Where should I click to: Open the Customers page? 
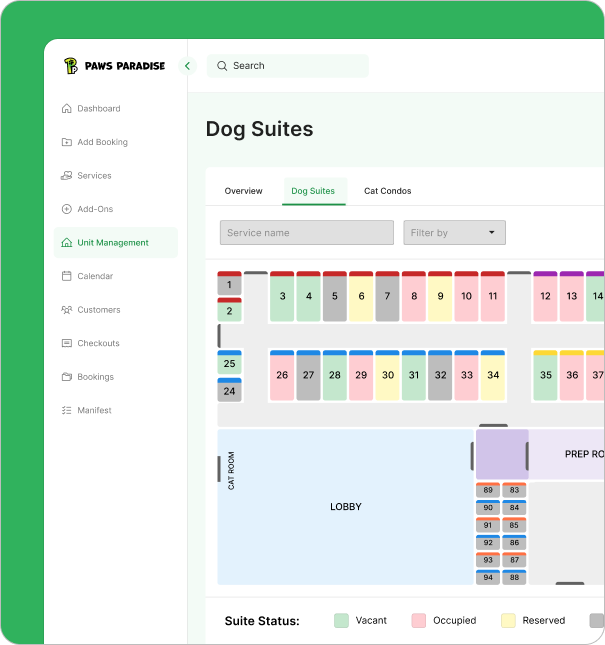click(99, 310)
